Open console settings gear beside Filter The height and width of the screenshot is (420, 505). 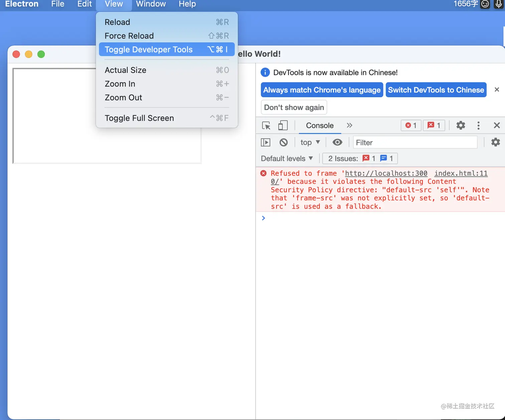tap(496, 142)
